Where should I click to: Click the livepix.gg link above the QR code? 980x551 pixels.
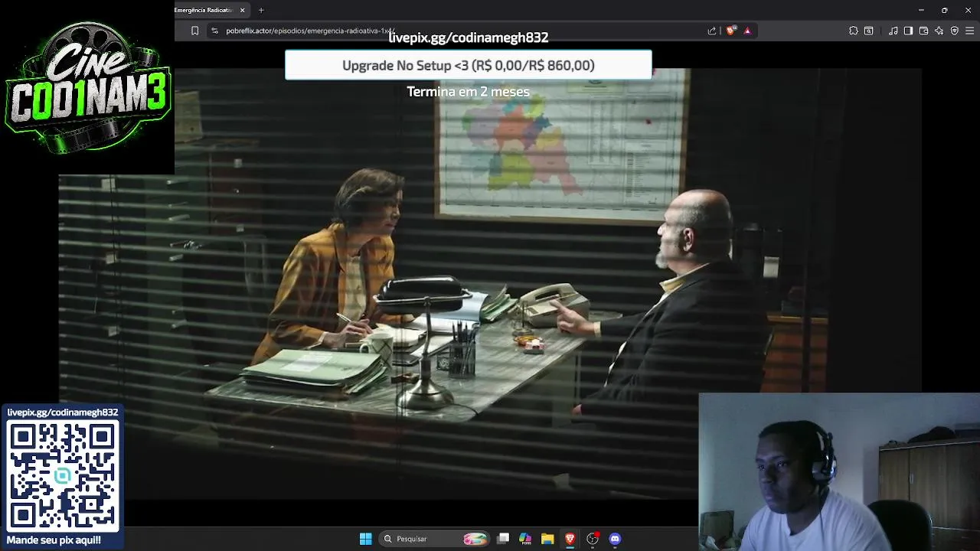point(63,412)
